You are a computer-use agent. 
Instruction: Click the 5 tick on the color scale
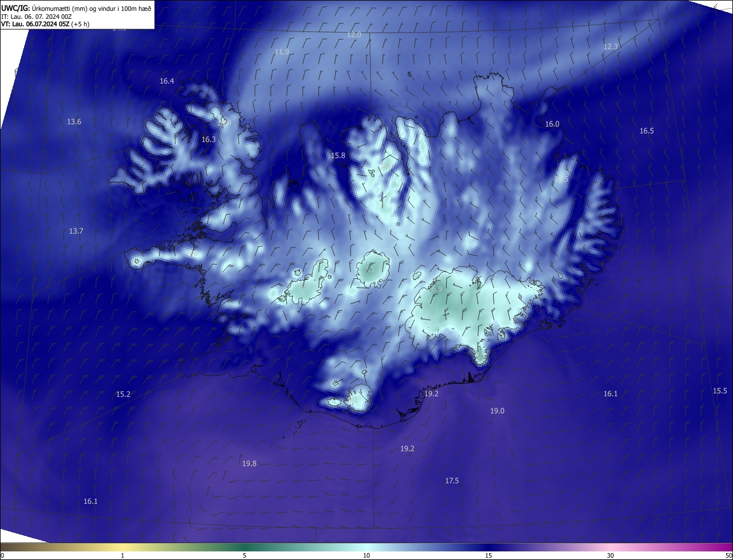(x=245, y=556)
